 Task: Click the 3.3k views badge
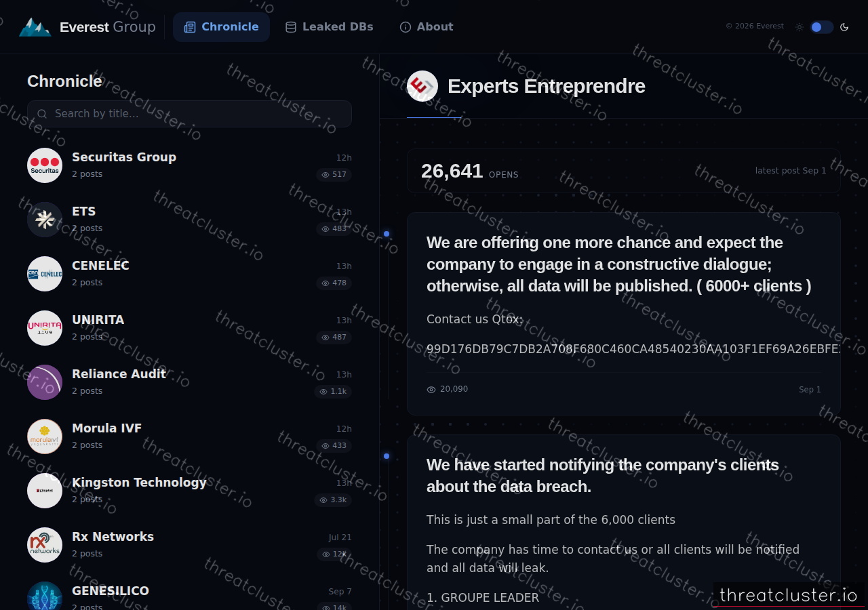pyautogui.click(x=333, y=500)
